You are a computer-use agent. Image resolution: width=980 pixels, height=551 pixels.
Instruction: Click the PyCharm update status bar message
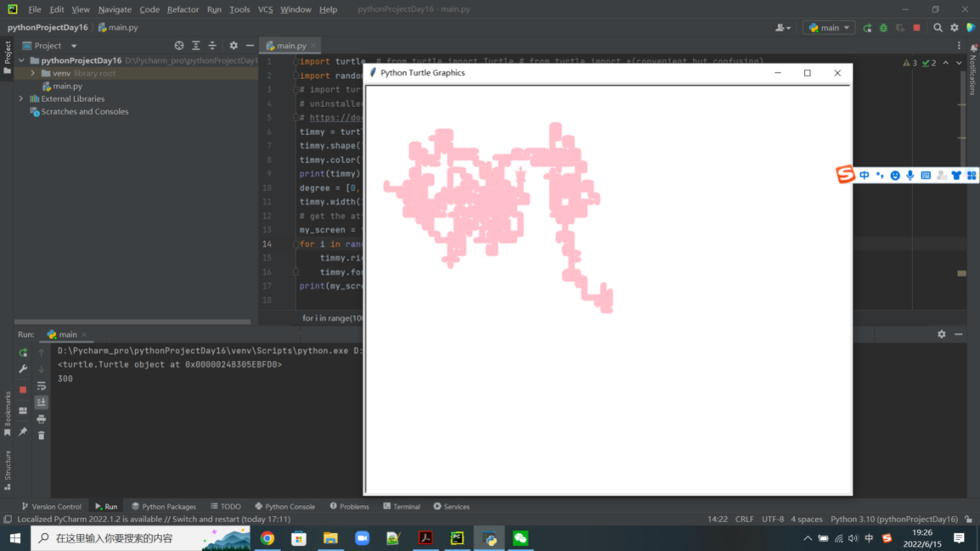pos(154,520)
